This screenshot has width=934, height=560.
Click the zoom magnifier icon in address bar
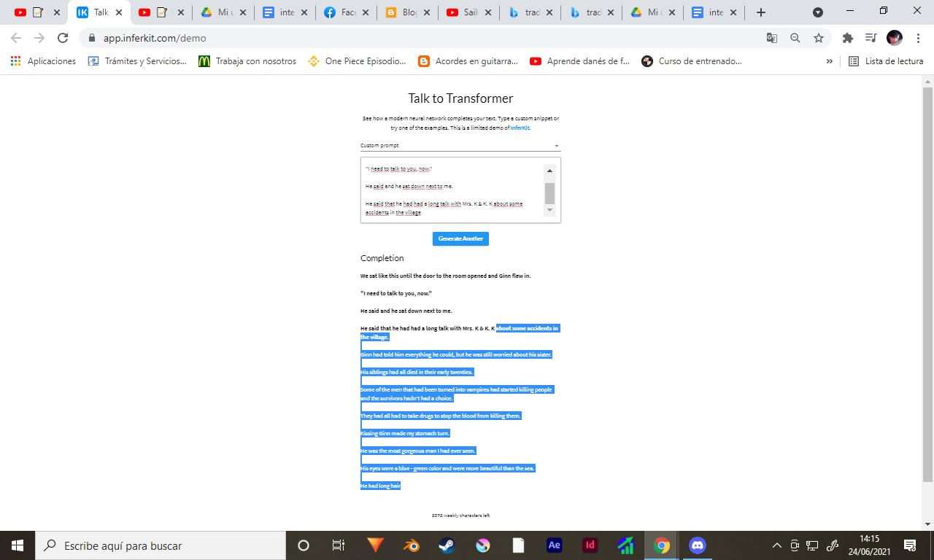click(795, 38)
